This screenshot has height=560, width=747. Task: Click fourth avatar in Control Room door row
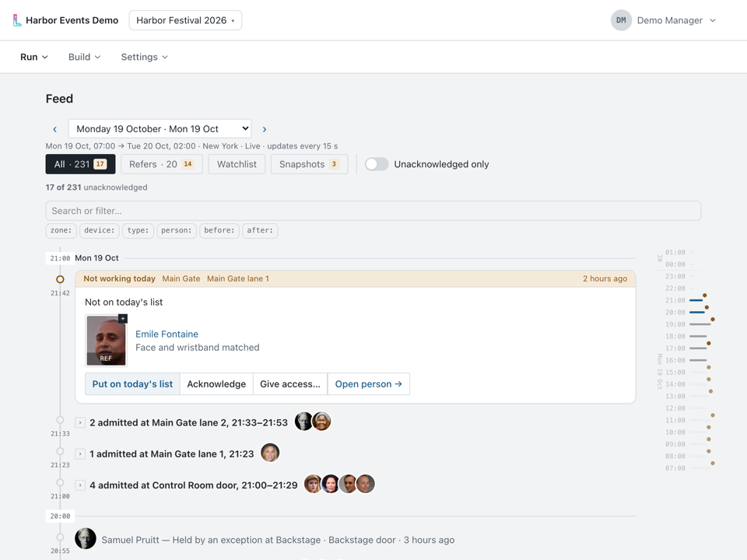366,485
